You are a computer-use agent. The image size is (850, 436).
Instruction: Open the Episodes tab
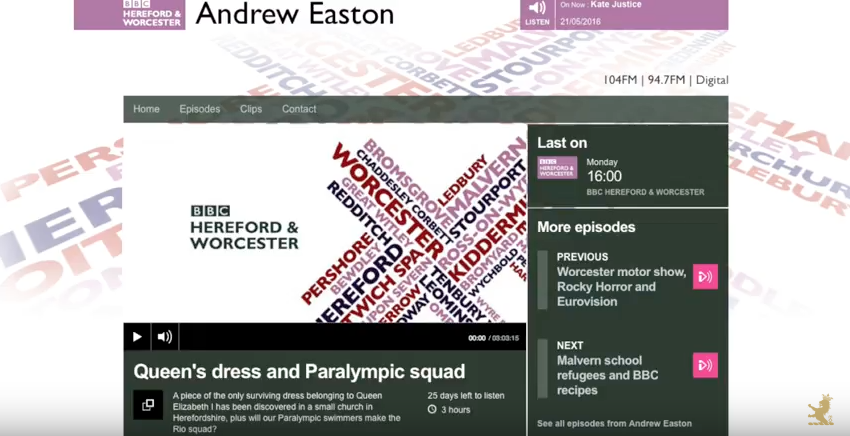click(x=199, y=109)
